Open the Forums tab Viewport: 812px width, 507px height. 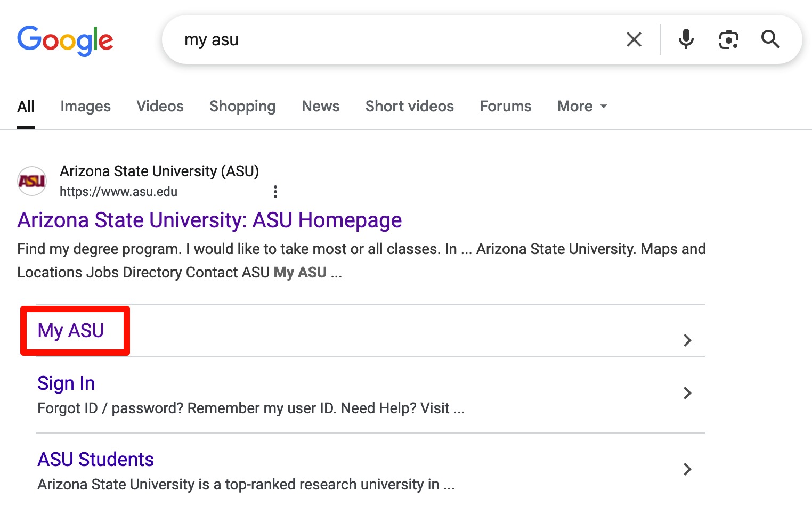[505, 107]
